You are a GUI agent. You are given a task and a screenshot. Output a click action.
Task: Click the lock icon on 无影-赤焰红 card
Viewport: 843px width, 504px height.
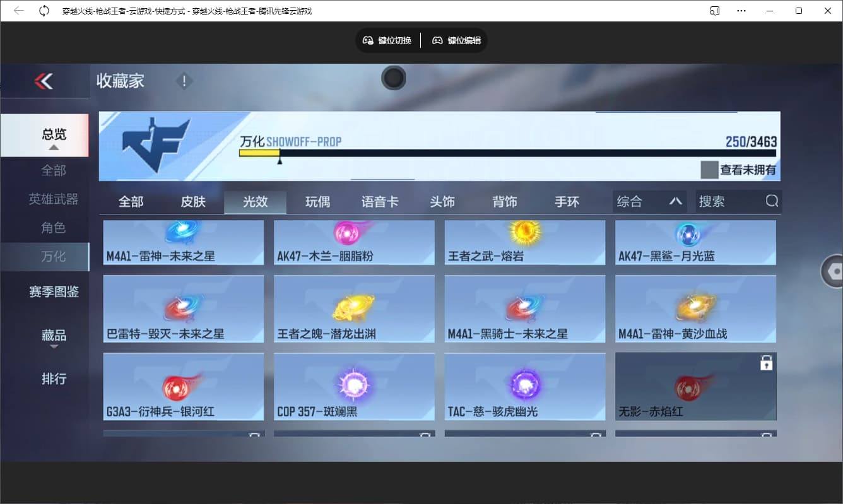[x=767, y=363]
